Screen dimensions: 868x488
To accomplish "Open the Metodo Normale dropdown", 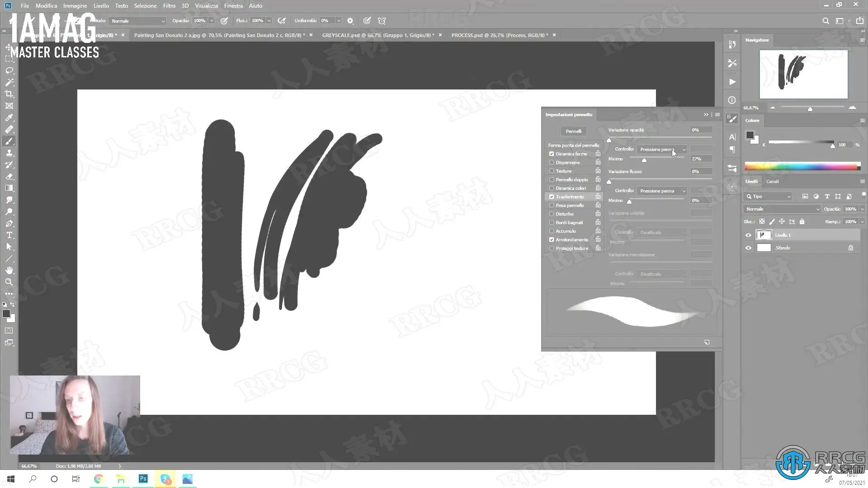I will [x=138, y=21].
